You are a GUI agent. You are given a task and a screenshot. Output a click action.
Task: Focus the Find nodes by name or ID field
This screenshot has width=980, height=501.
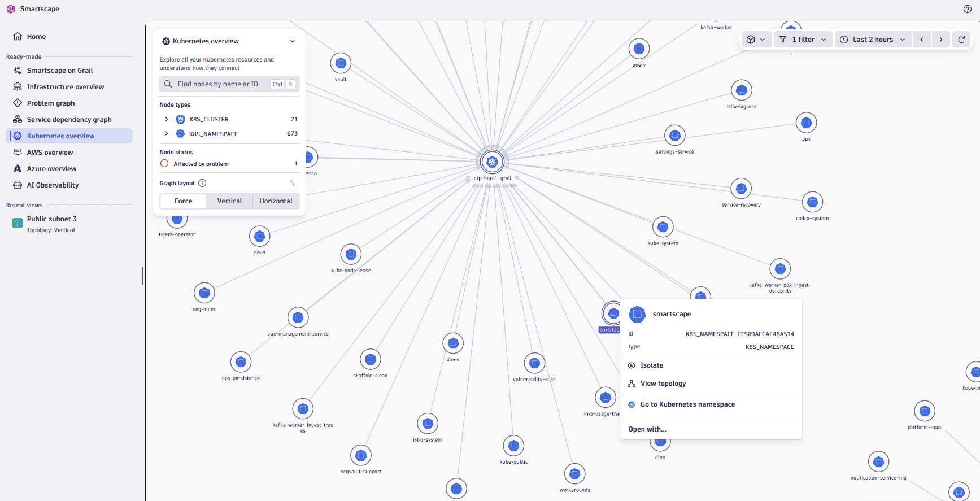229,84
